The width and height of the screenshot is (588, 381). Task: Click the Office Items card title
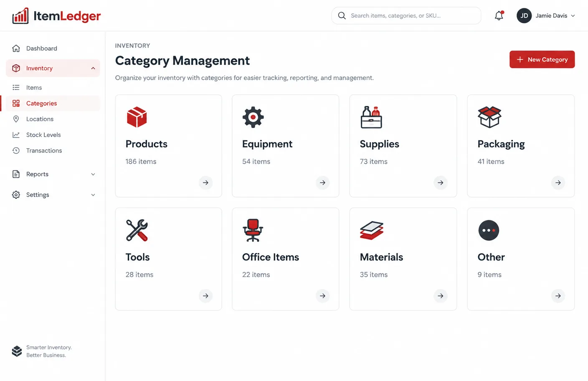(x=271, y=257)
